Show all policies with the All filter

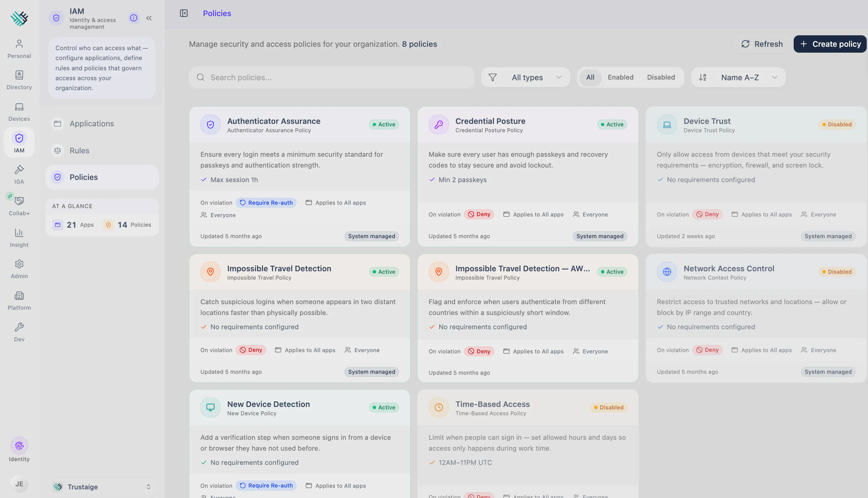590,77
